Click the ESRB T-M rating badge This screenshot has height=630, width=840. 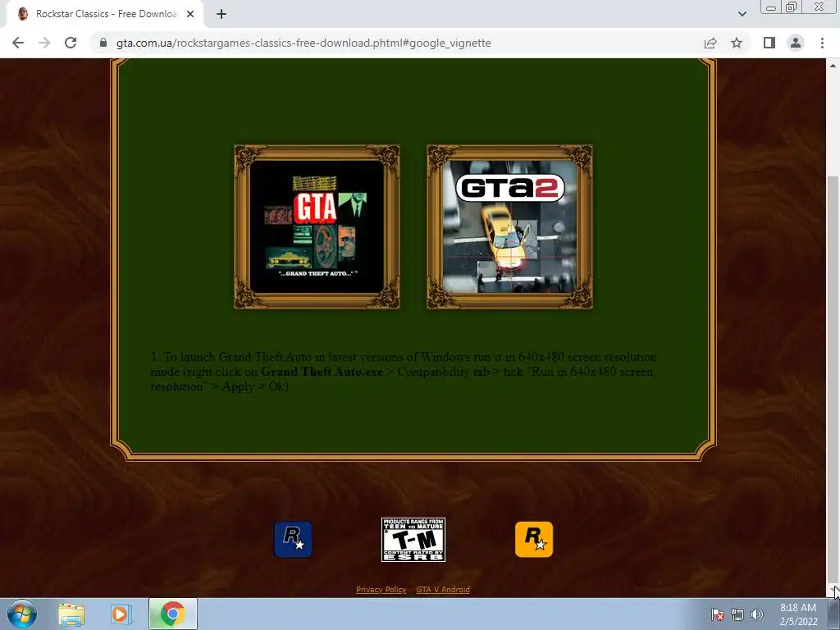tap(413, 540)
